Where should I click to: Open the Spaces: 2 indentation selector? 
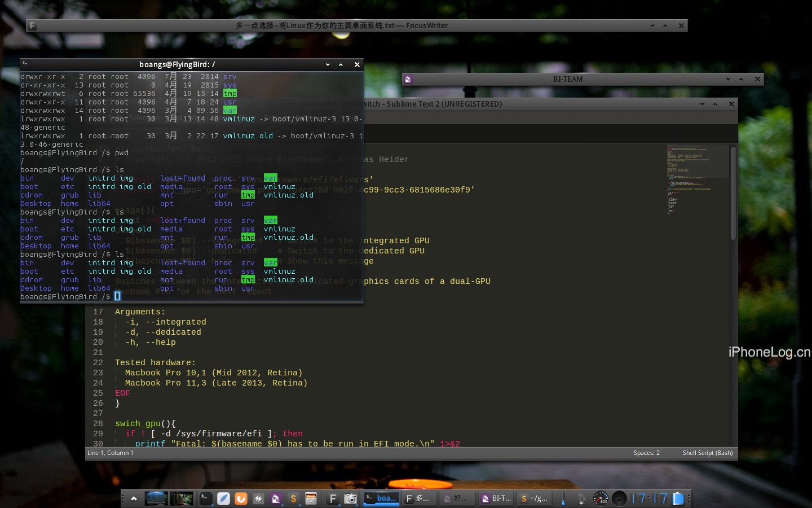pyautogui.click(x=646, y=453)
